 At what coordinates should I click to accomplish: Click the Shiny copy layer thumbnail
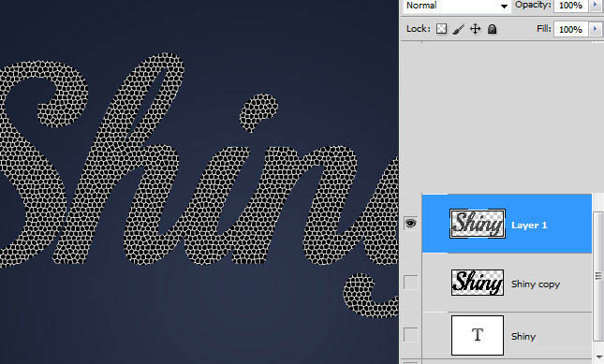pos(478,283)
